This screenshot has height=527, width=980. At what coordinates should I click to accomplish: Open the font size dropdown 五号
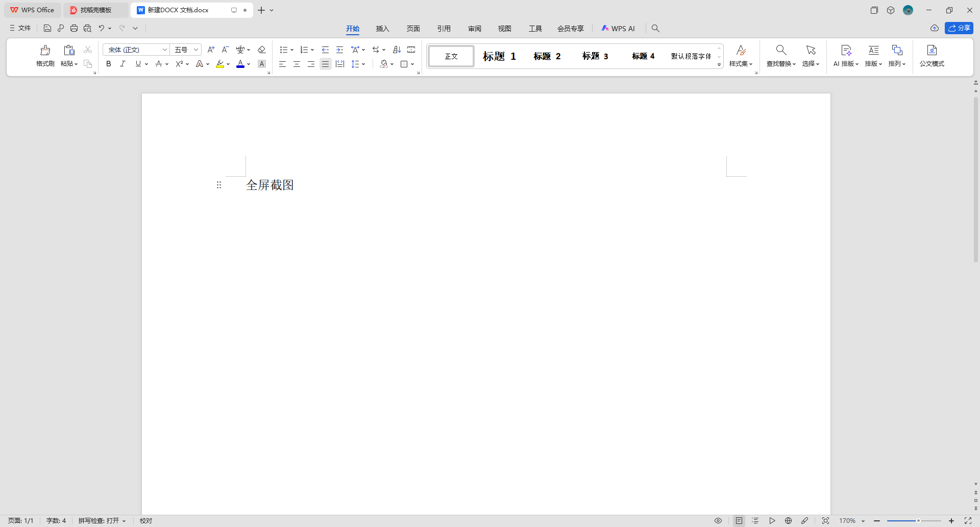196,50
